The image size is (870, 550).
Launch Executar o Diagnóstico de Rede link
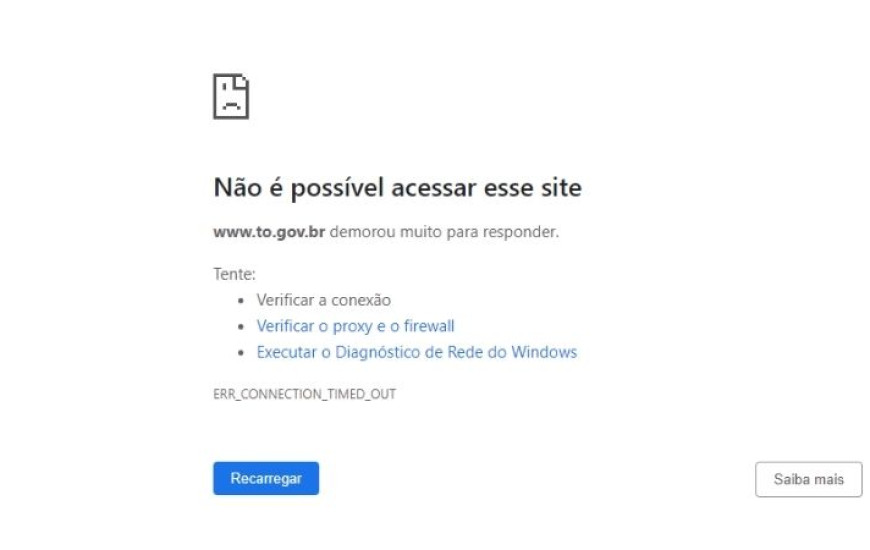pos(417,352)
